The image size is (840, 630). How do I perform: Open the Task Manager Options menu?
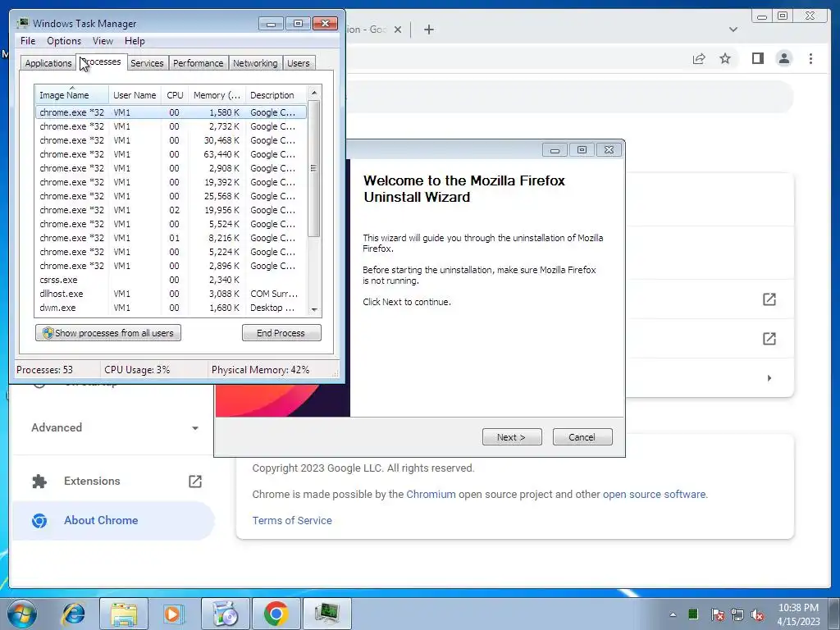[64, 41]
